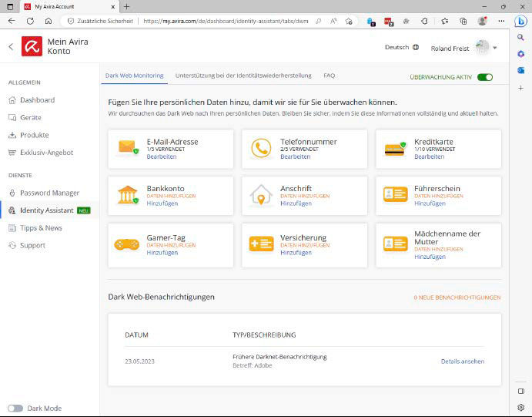Click the globe language icon
Viewport: 532px width, 417px height.
coord(416,47)
